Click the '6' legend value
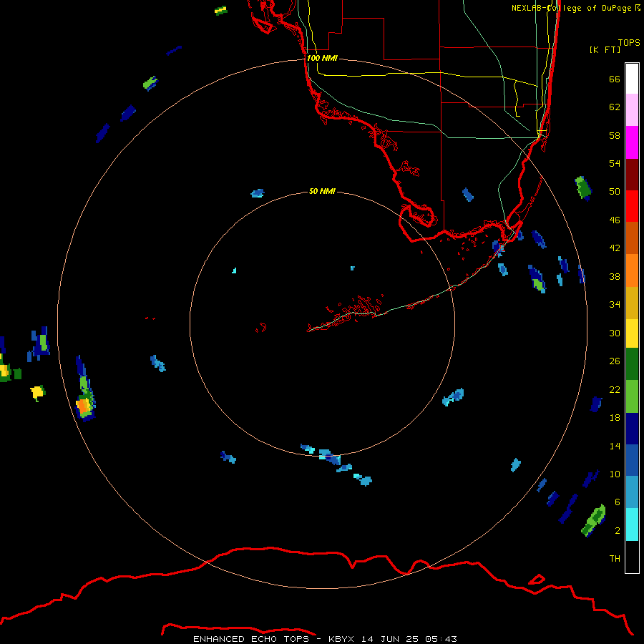 pos(617,502)
